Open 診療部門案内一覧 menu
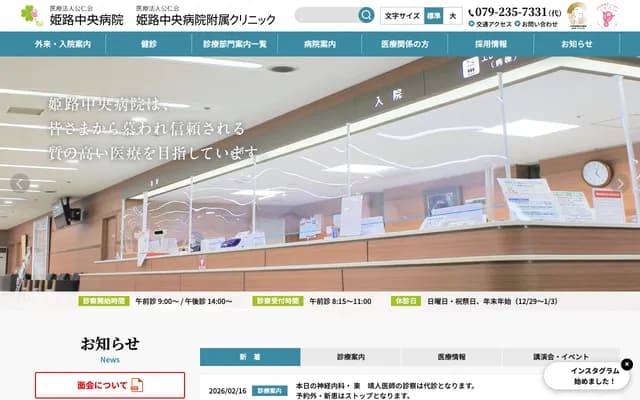This screenshot has height=400, width=640. click(234, 44)
